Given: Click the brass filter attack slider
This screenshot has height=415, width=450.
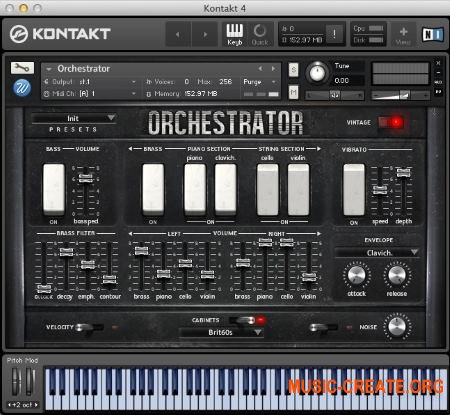Looking at the screenshot, I should tap(44, 288).
